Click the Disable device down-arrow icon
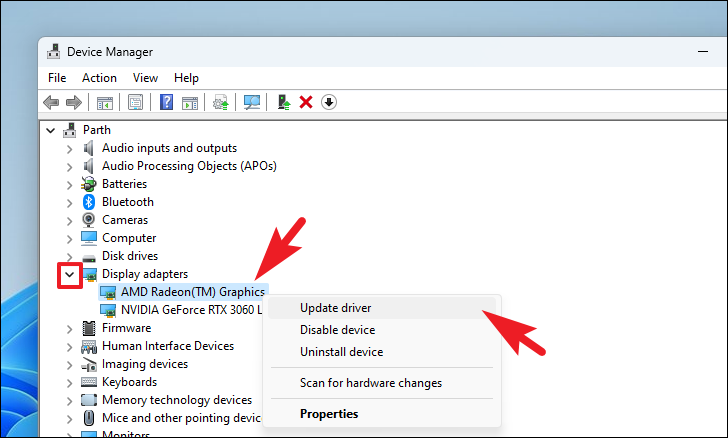The height and width of the screenshot is (438, 728). [329, 102]
